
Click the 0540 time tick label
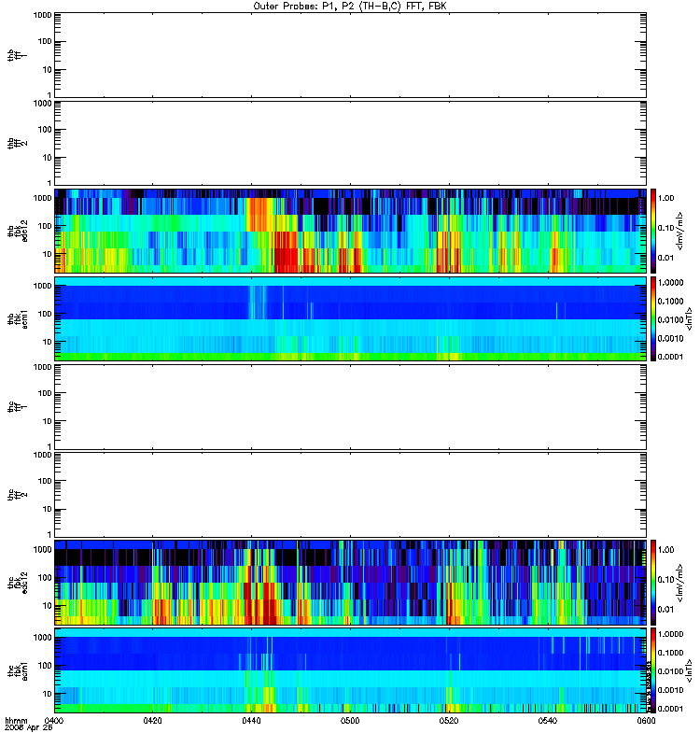pyautogui.click(x=548, y=721)
